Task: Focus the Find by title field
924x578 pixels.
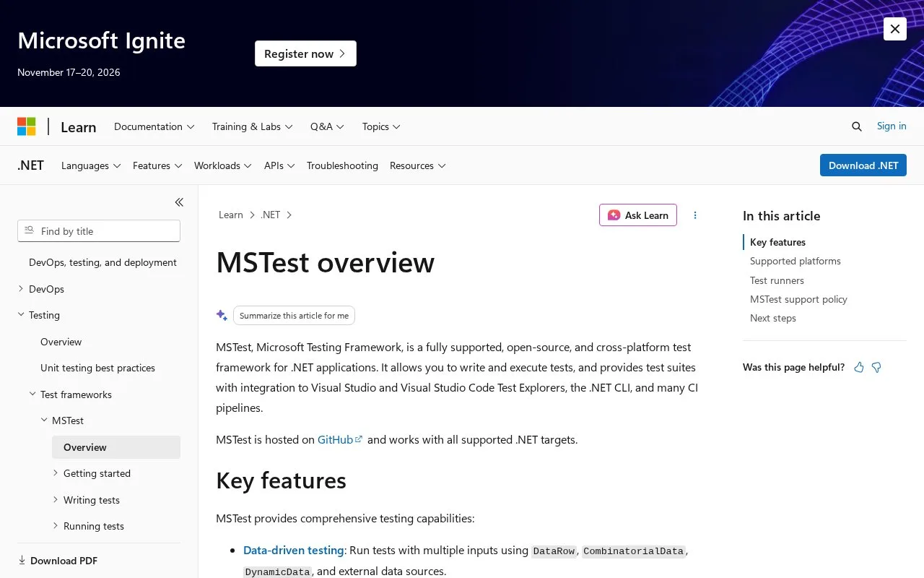Action: 99,231
